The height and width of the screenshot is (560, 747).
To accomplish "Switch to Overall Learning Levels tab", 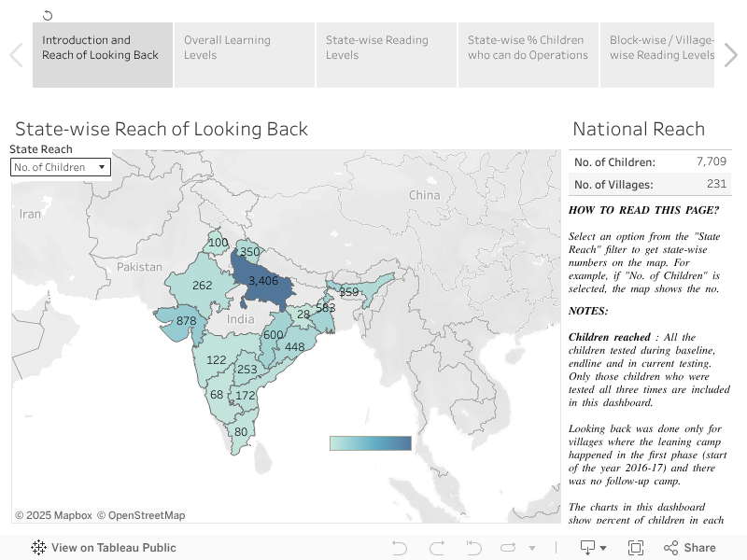I will pyautogui.click(x=245, y=55).
